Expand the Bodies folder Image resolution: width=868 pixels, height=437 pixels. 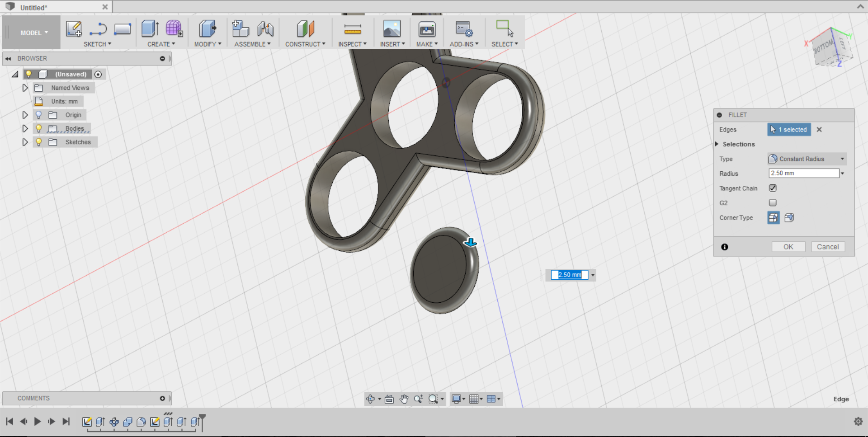coord(25,128)
